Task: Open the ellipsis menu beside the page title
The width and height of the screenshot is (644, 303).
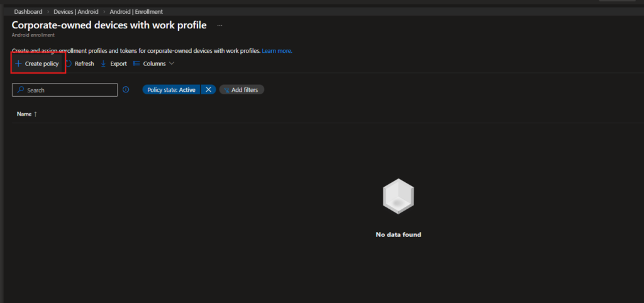Action: pos(220,25)
